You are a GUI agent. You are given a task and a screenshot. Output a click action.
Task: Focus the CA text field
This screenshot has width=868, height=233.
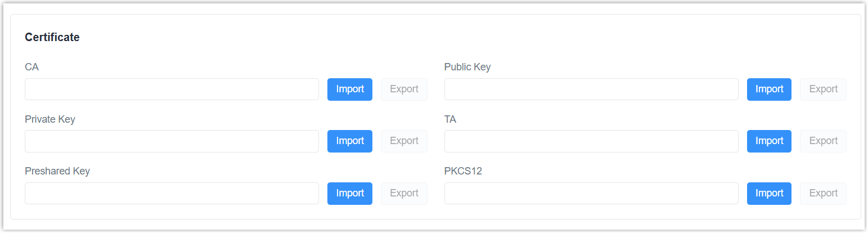tap(172, 89)
